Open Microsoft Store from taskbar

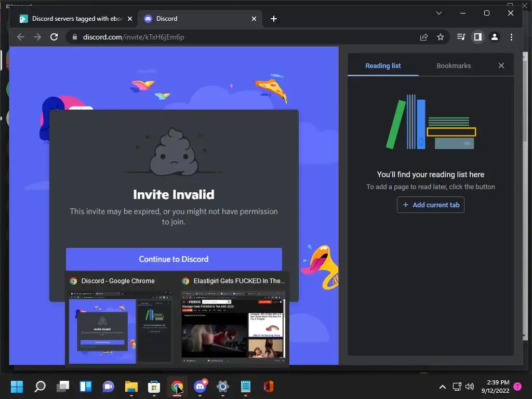154,387
